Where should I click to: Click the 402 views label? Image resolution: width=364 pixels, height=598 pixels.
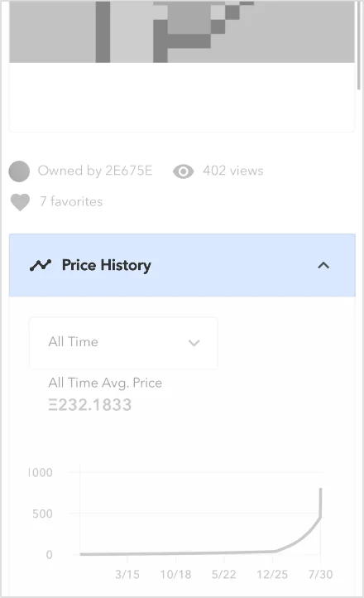tap(232, 171)
